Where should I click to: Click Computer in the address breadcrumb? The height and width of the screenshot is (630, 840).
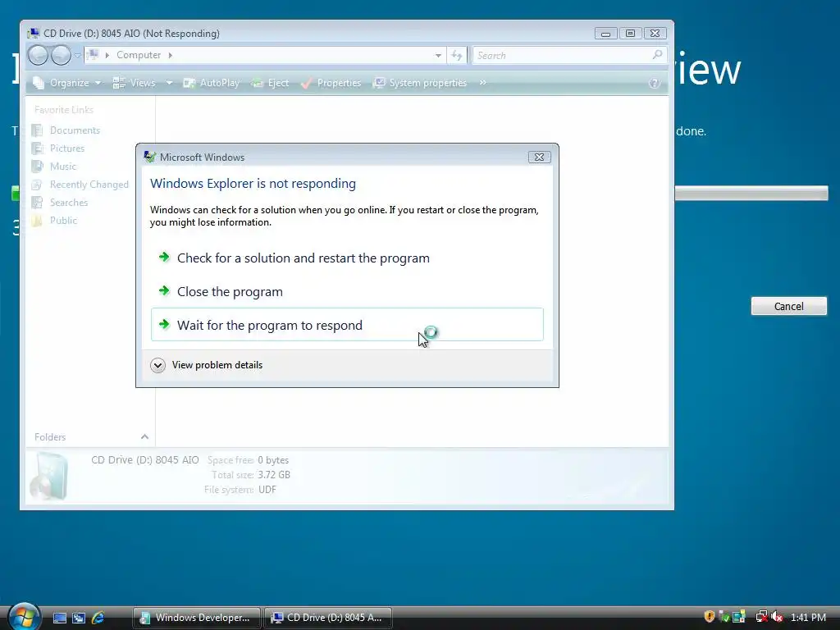click(x=138, y=55)
